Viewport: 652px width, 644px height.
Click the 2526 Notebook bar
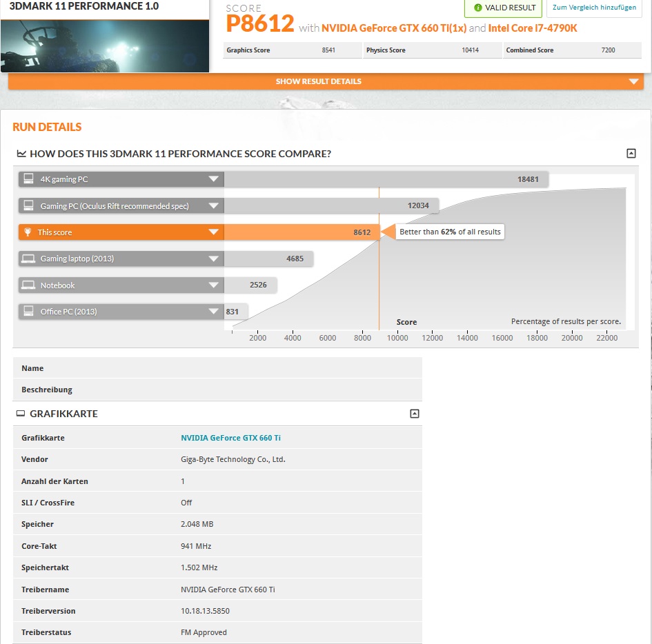250,285
